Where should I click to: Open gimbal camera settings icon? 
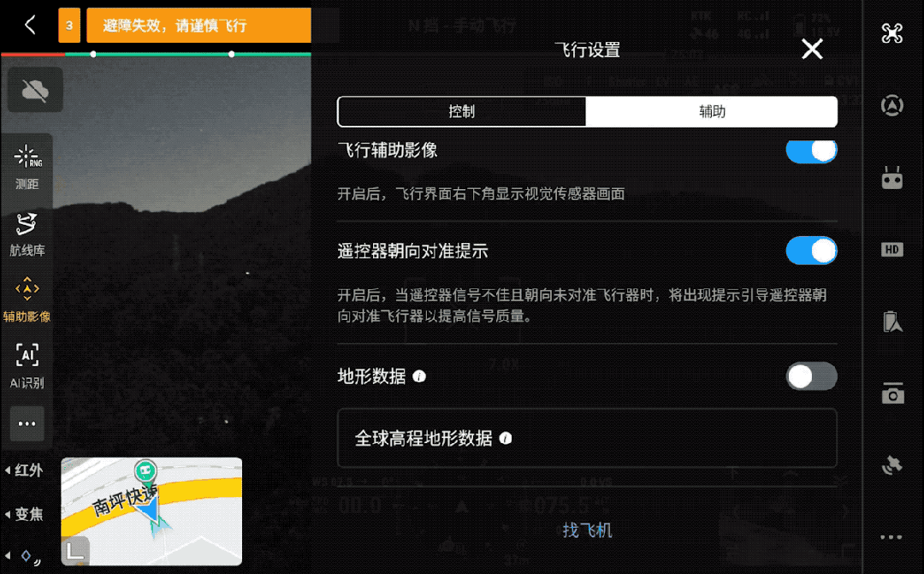point(891,394)
